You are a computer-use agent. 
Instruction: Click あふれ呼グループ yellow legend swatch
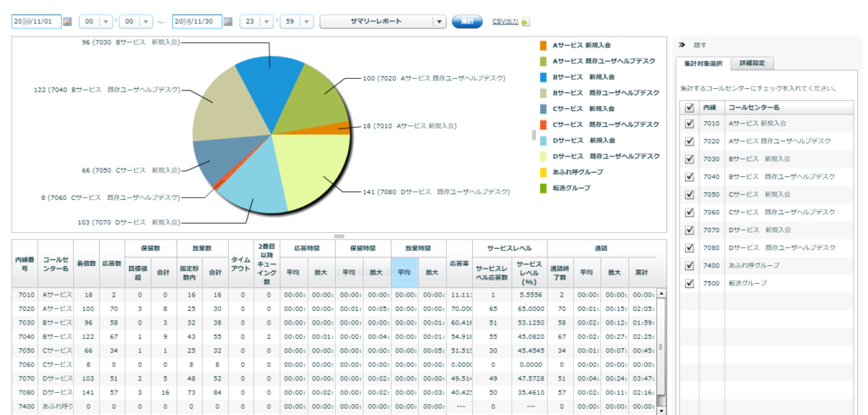[543, 172]
